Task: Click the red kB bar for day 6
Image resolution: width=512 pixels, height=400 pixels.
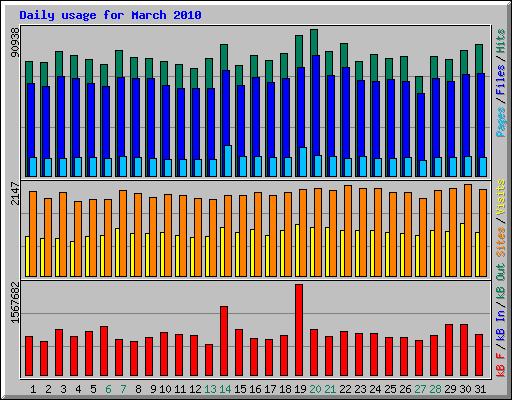Action: (x=104, y=351)
